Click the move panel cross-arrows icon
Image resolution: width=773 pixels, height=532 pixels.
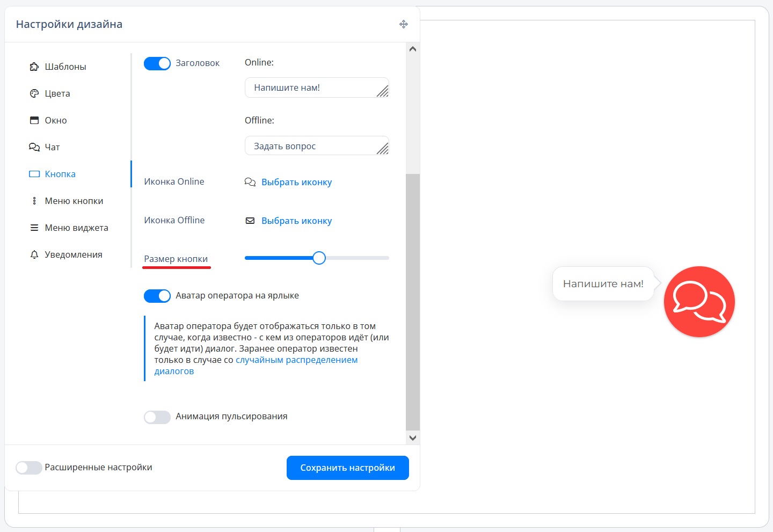tap(404, 24)
